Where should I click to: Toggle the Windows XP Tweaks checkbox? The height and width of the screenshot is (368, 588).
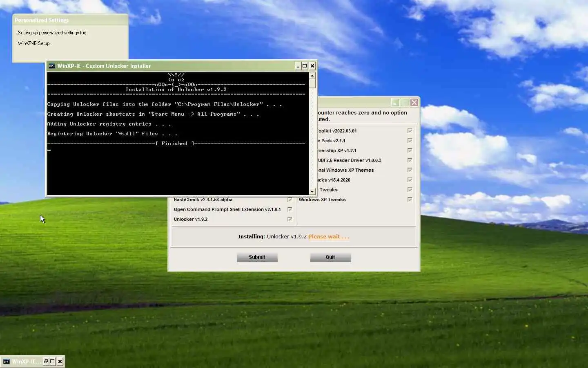pyautogui.click(x=410, y=200)
